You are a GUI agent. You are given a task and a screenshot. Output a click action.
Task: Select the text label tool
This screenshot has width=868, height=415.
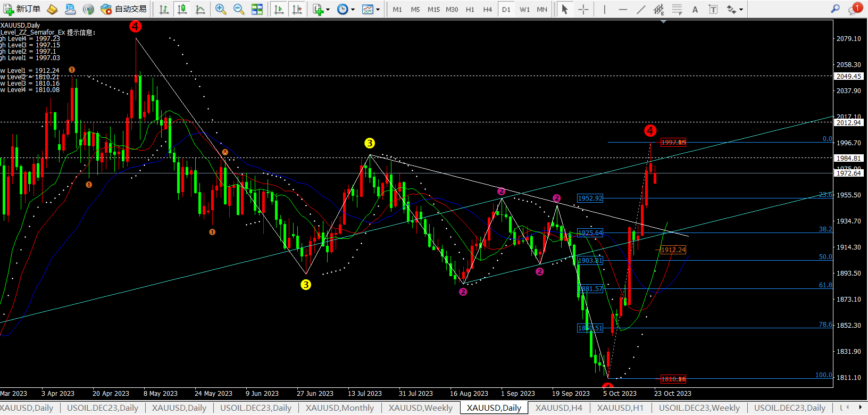pos(713,9)
